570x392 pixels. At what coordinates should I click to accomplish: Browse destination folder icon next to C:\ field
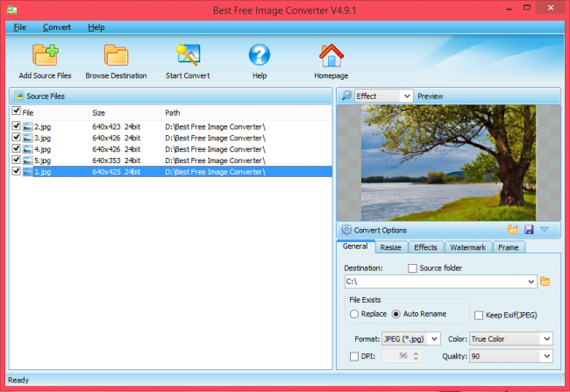click(x=545, y=282)
